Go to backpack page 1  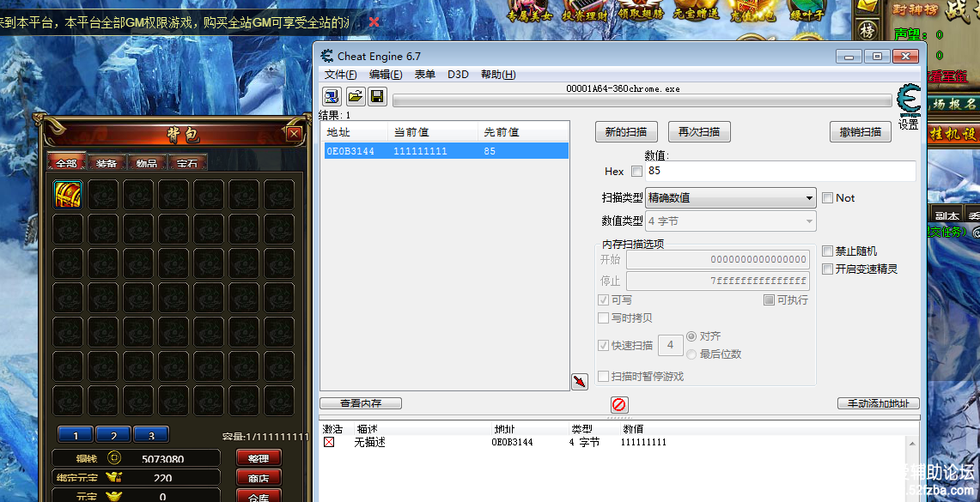[x=76, y=435]
